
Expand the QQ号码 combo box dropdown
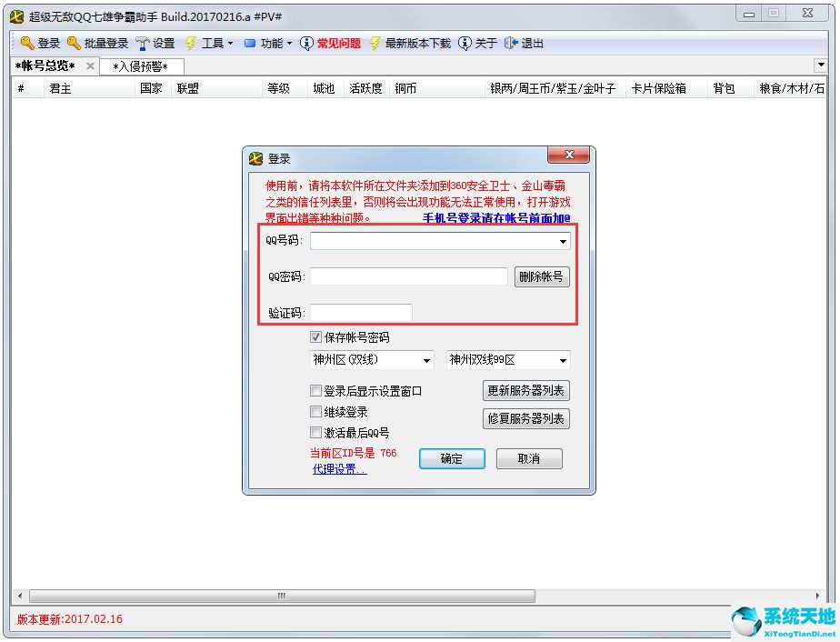point(563,241)
